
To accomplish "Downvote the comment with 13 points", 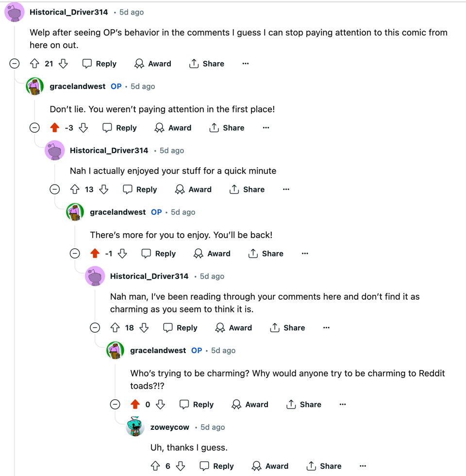I will tap(104, 189).
